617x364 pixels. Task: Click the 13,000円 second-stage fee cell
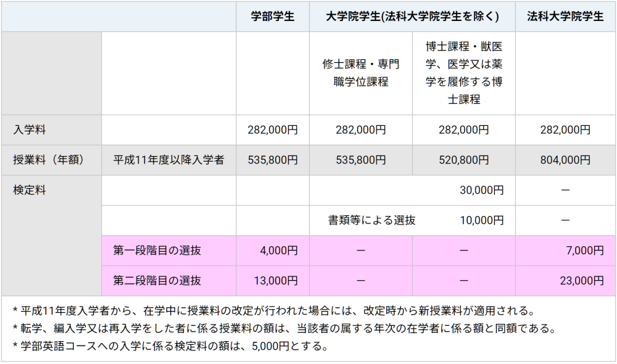[x=273, y=281]
